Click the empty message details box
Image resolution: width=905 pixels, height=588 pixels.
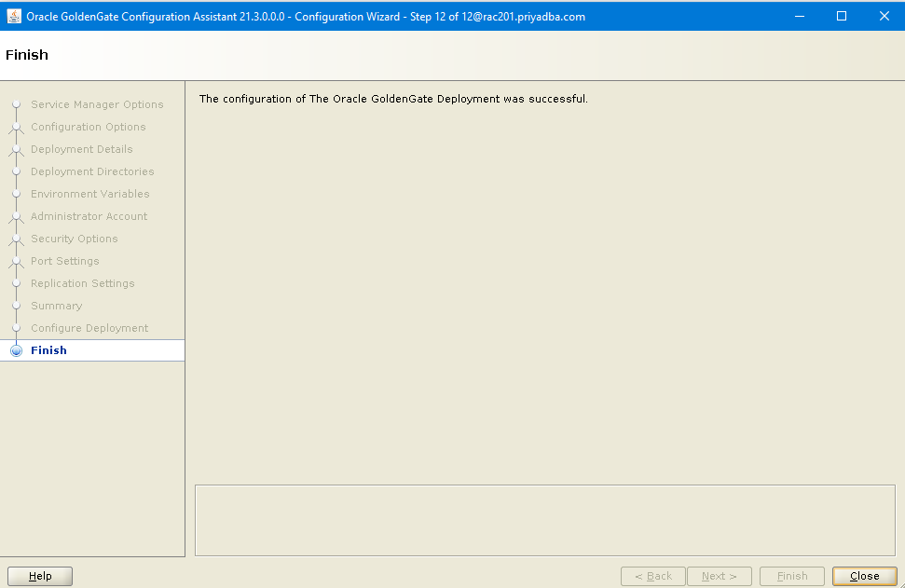pyautogui.click(x=545, y=521)
